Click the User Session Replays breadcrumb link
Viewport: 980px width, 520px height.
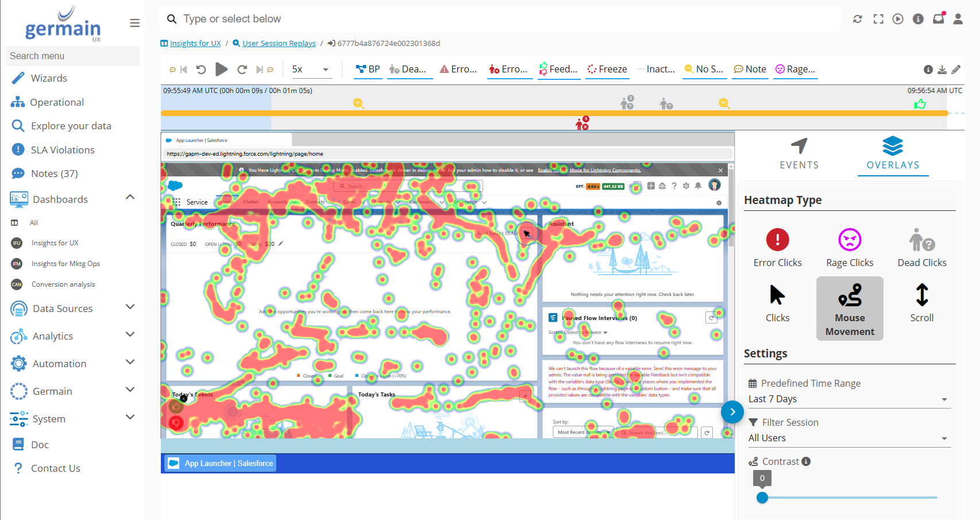(x=279, y=43)
